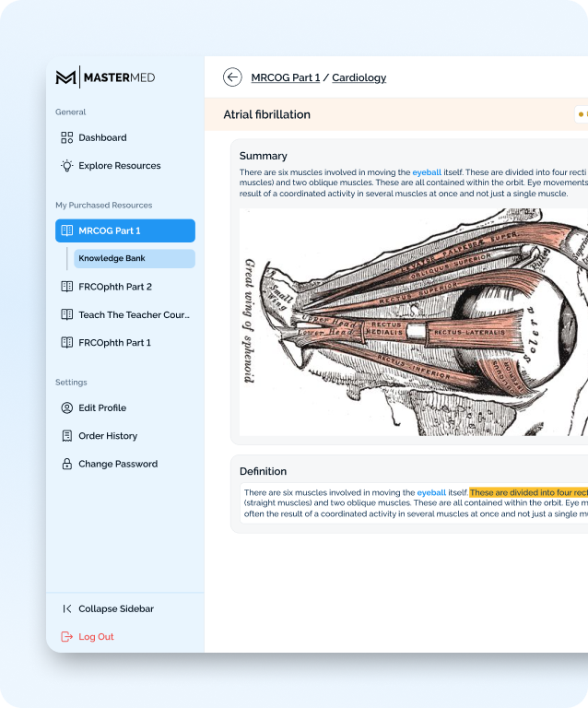This screenshot has width=588, height=708.
Task: Click the eye muscles anatomy illustration
Action: pyautogui.click(x=413, y=321)
